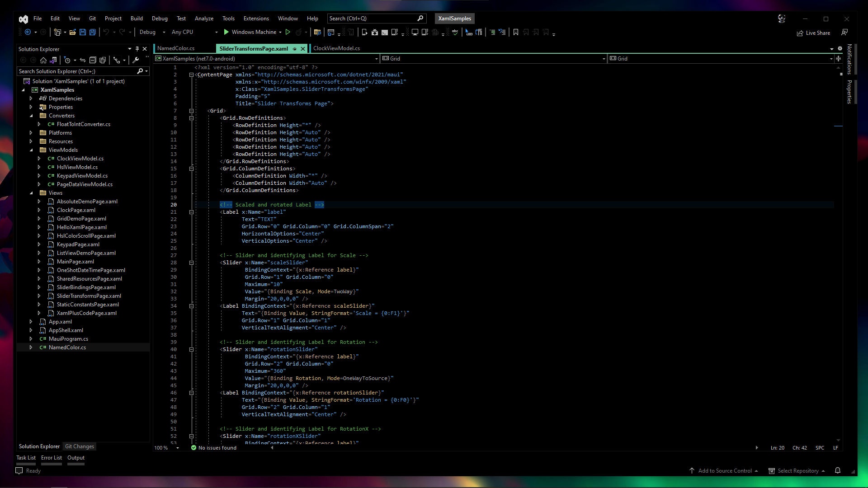Click the Pending Changes Filter clock icon
The width and height of the screenshot is (868, 488).
pyautogui.click(x=68, y=60)
